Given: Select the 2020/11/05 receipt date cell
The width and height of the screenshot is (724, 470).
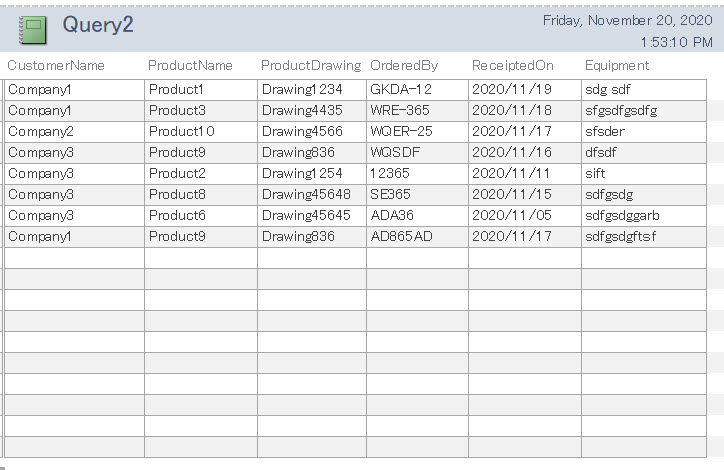Looking at the screenshot, I should [x=512, y=215].
